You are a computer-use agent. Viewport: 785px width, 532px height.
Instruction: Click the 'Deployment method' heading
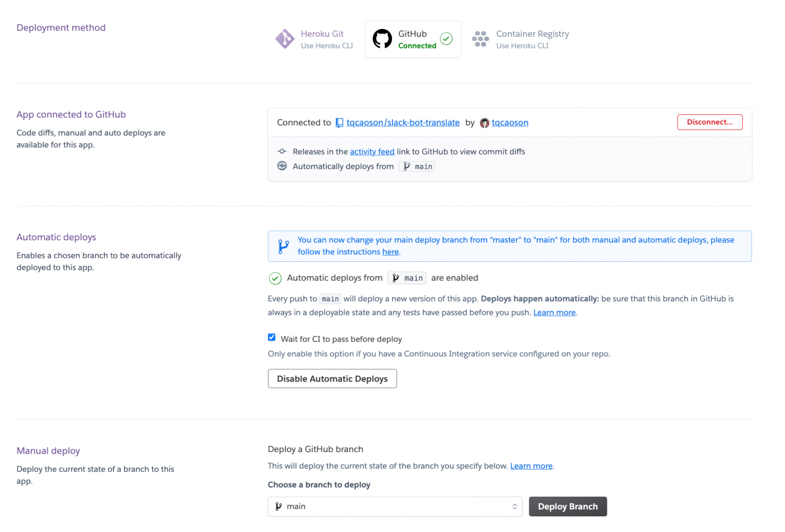(x=61, y=28)
